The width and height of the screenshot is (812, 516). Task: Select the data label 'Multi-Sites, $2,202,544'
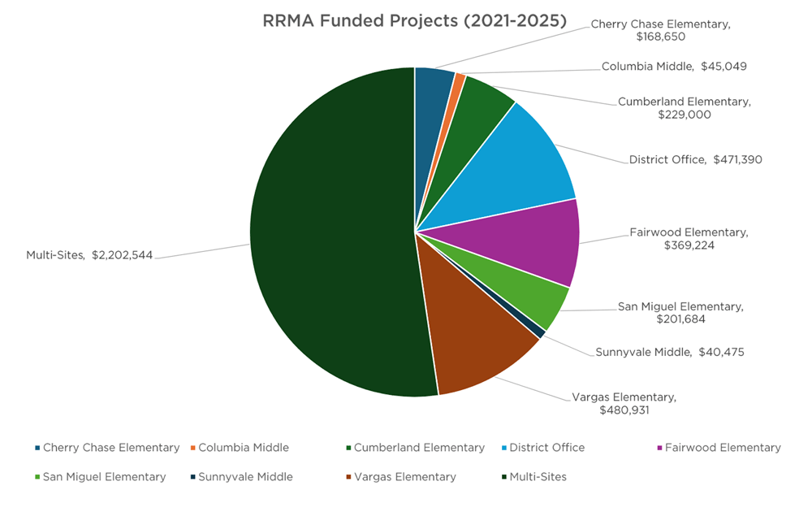(x=89, y=255)
